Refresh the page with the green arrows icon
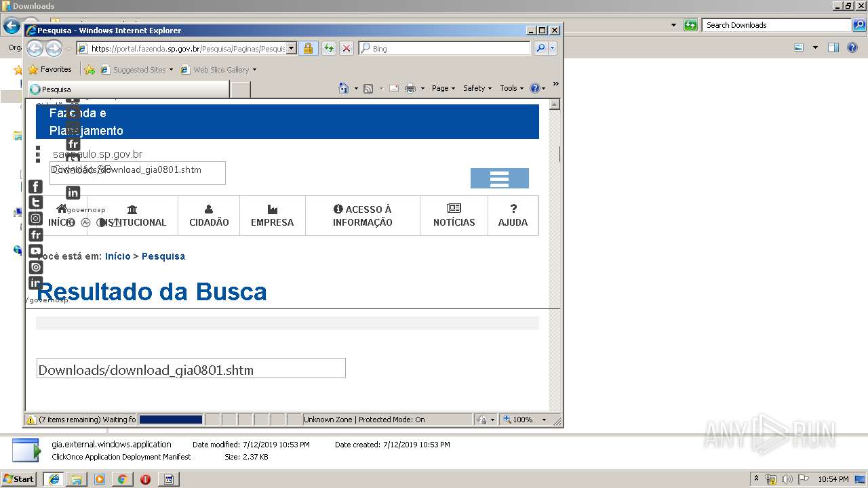Image resolution: width=868 pixels, height=488 pixels. 329,48
